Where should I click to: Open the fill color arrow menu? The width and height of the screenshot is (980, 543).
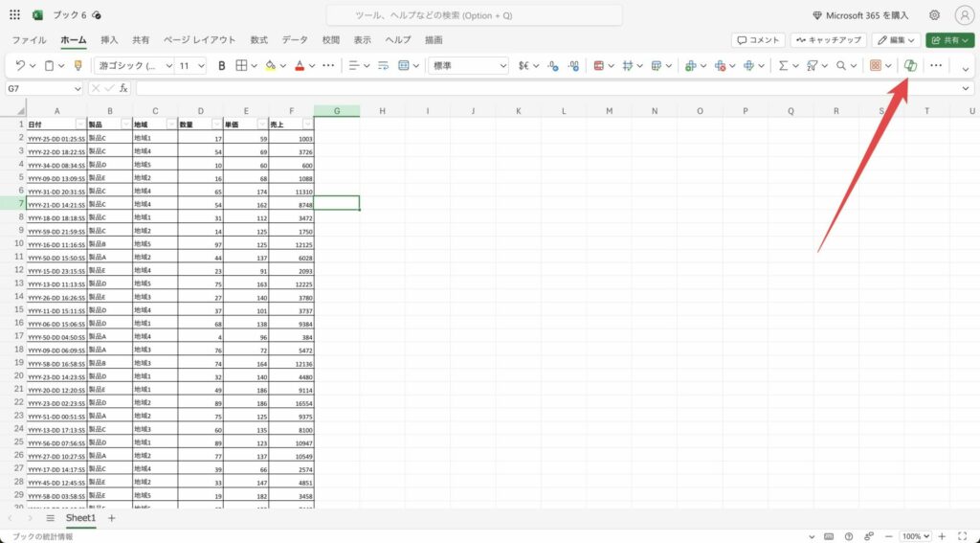[x=283, y=65]
